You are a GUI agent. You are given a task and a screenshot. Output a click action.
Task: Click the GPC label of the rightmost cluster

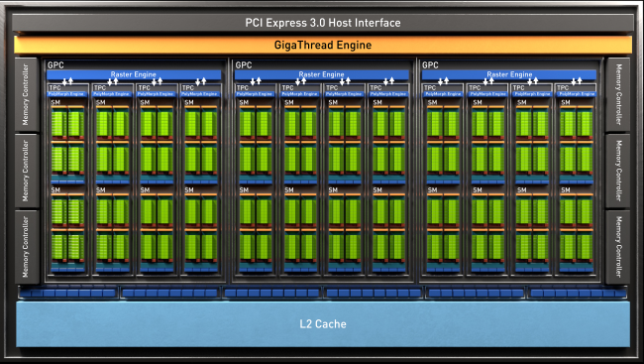(x=430, y=65)
